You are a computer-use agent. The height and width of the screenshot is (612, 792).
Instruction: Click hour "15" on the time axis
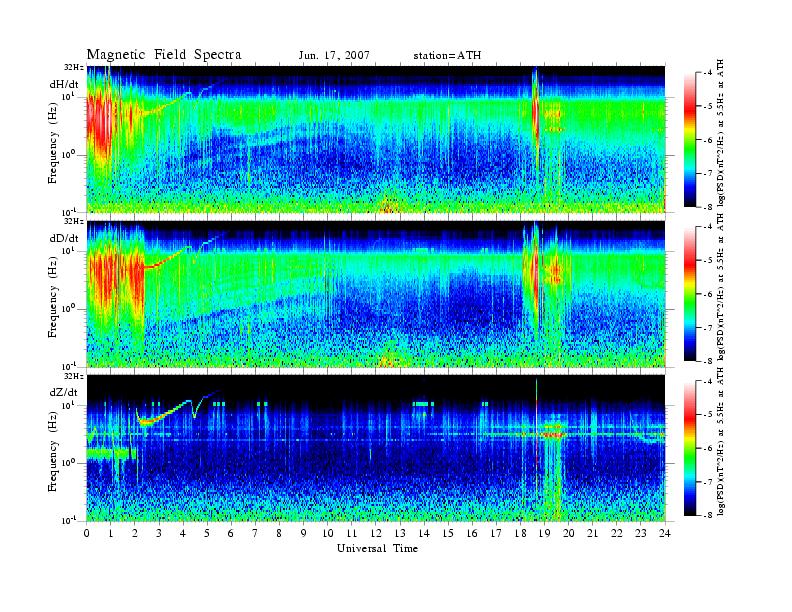point(448,533)
